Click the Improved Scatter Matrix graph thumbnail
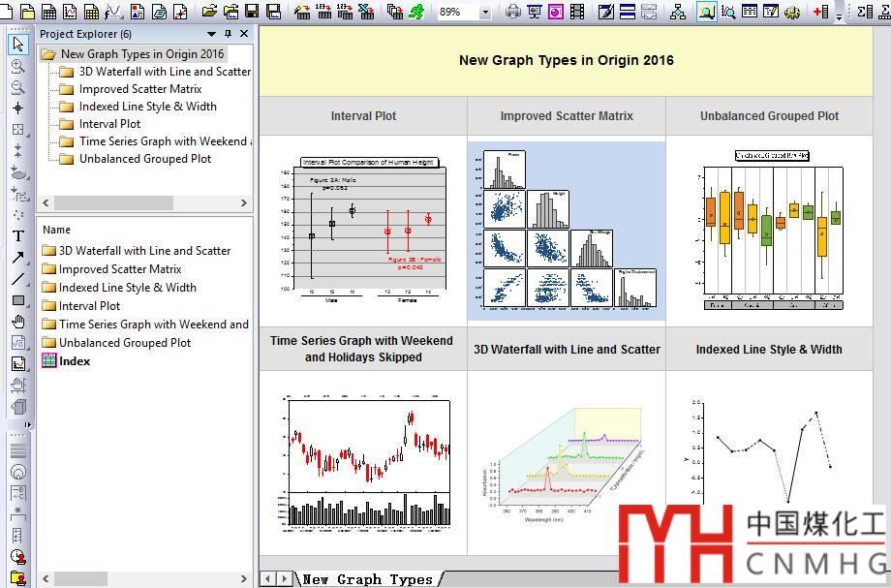 (x=566, y=231)
